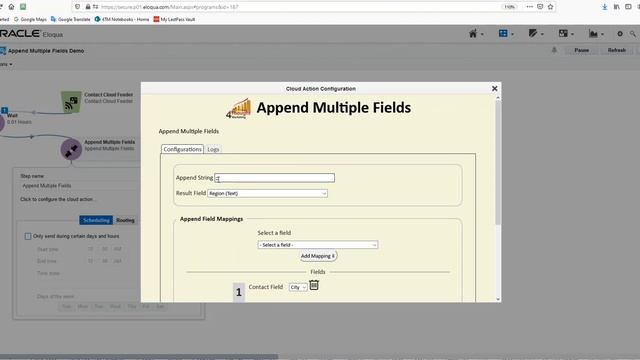
Task: Click to configure the cloud action link
Action: (57, 199)
